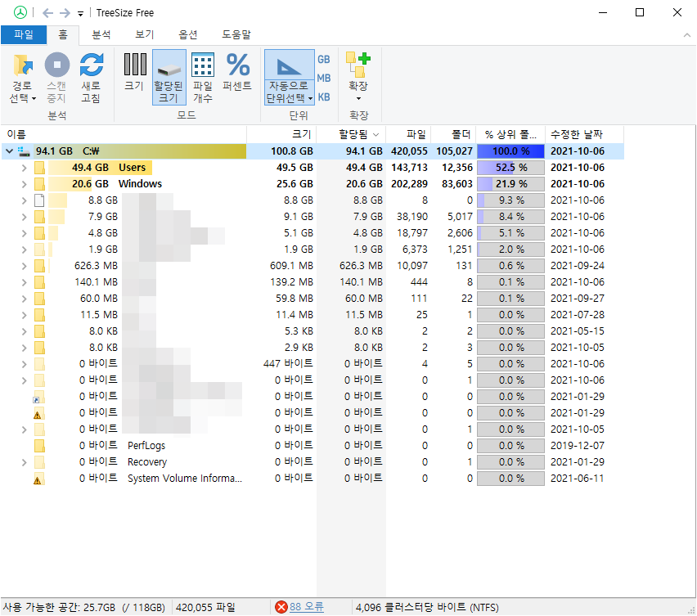Sort by the 크기 column header
This screenshot has width=697, height=616.
281,134
